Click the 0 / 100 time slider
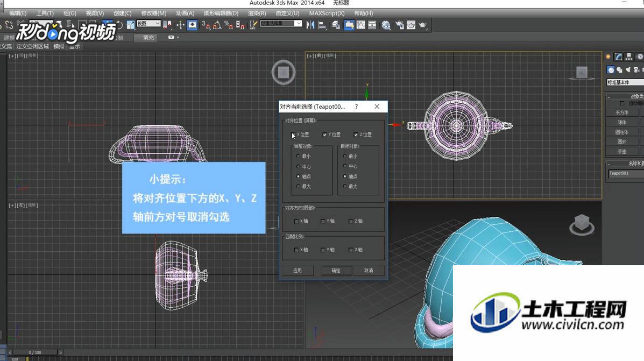Screen dimensions: 644x361 35,352
